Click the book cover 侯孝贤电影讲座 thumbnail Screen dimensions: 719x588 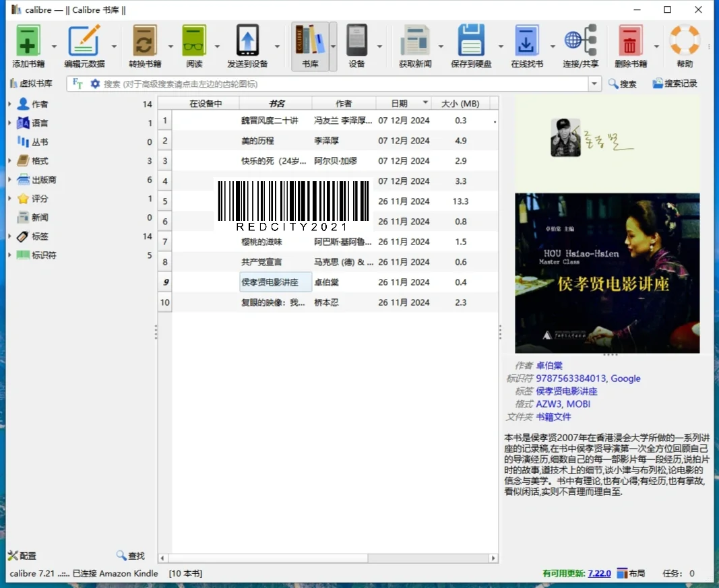coord(607,273)
